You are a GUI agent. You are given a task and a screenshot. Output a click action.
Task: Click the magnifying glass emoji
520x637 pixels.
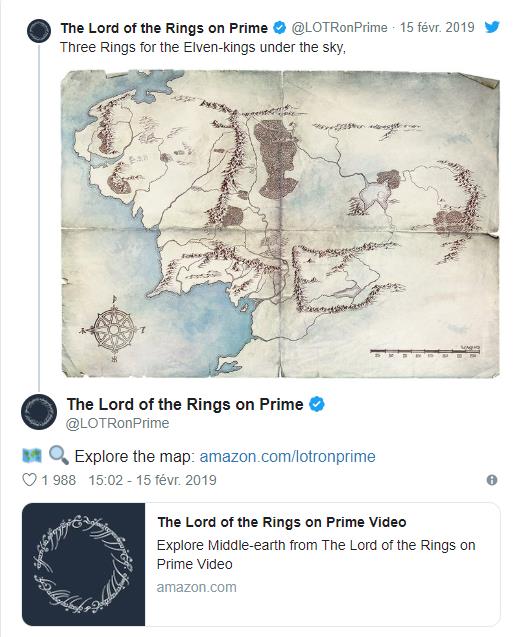point(58,455)
